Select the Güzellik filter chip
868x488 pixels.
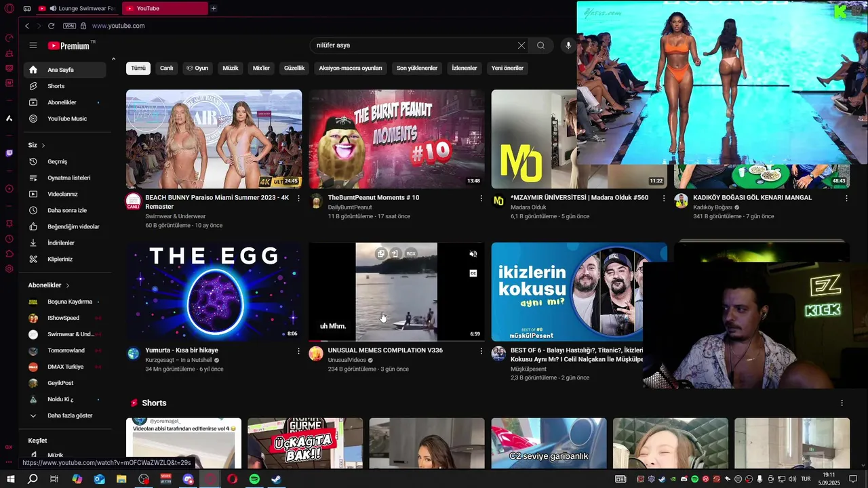(x=294, y=68)
